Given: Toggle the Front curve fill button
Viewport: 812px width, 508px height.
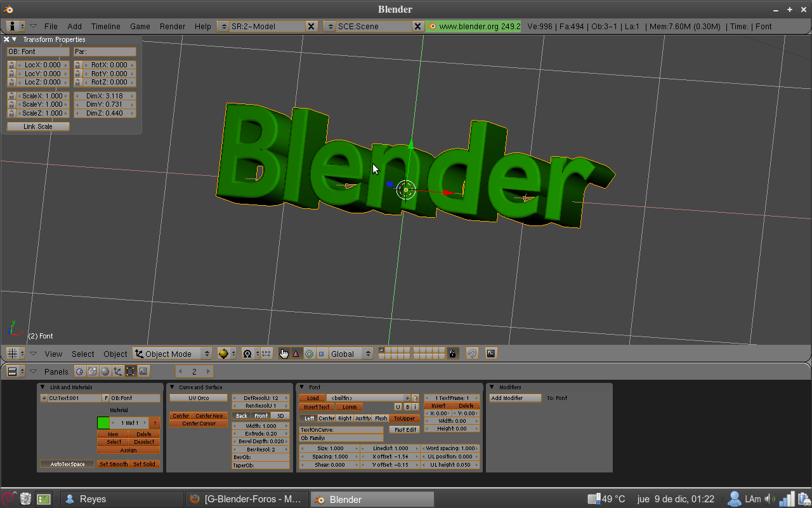Looking at the screenshot, I should (261, 416).
